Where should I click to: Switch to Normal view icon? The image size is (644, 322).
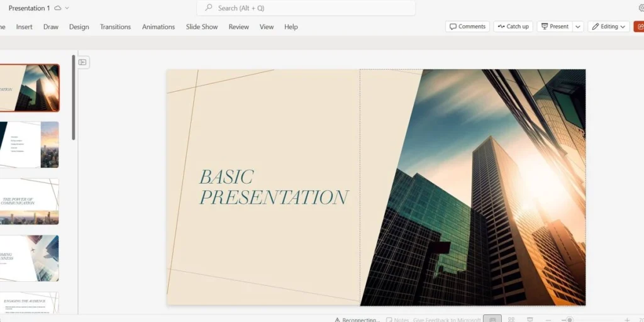492,319
